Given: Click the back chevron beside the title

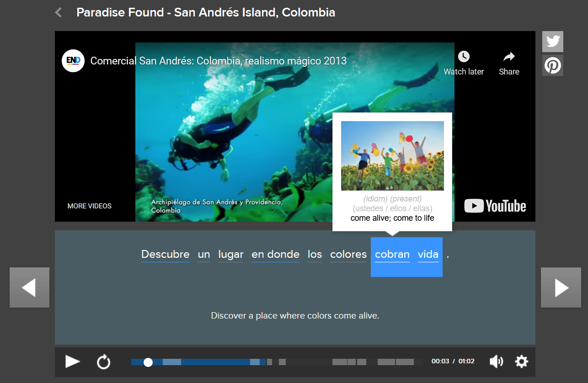Looking at the screenshot, I should tap(58, 12).
